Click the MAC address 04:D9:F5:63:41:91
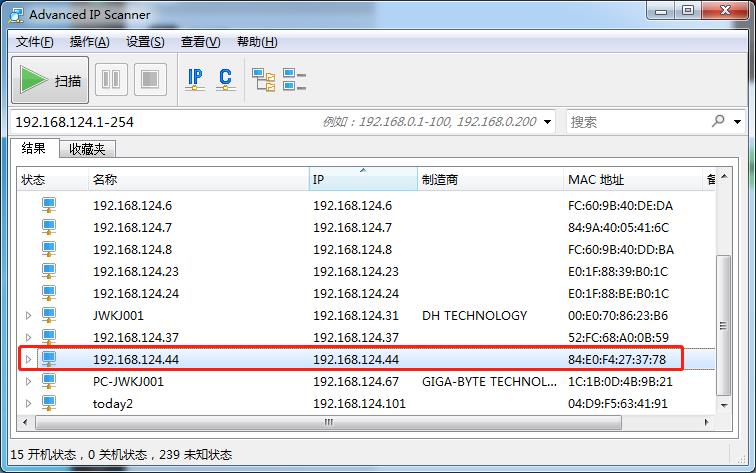 click(618, 404)
